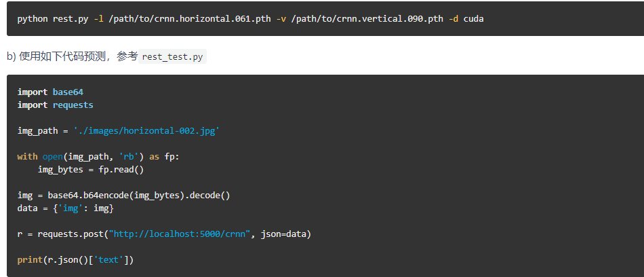The image size is (644, 277).
Task: Click the crnn.vertical.090.pth model path
Action: coord(365,18)
